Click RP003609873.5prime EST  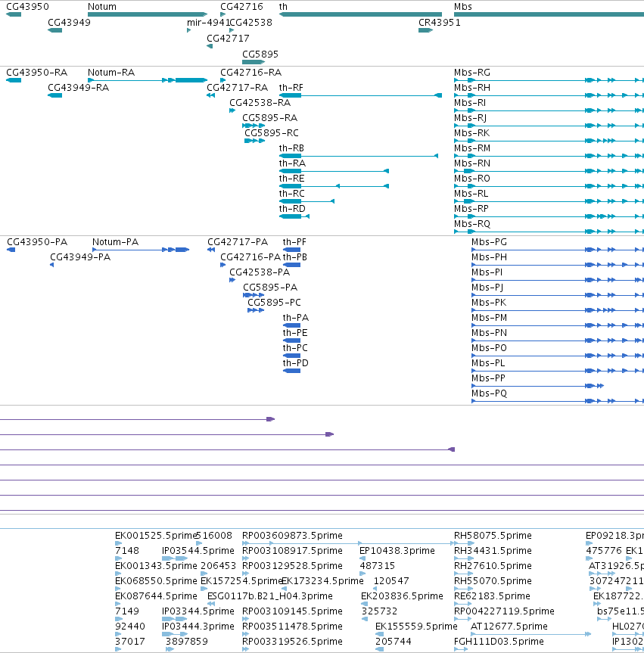[x=348, y=543]
